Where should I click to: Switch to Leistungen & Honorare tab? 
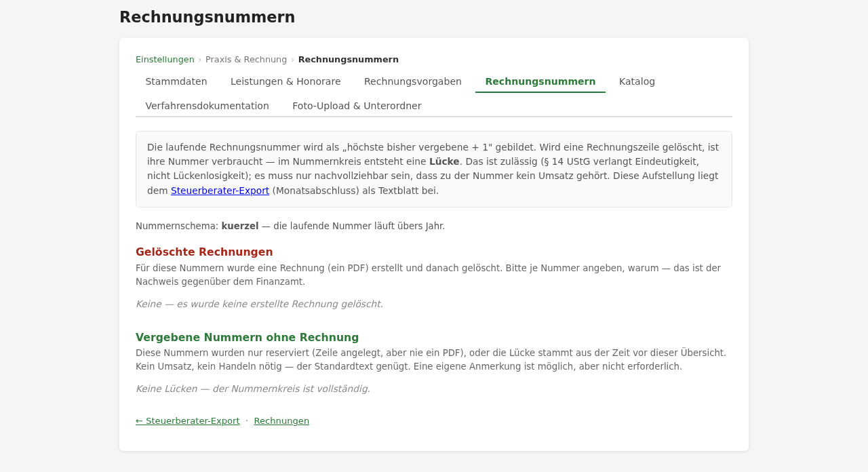click(x=285, y=81)
